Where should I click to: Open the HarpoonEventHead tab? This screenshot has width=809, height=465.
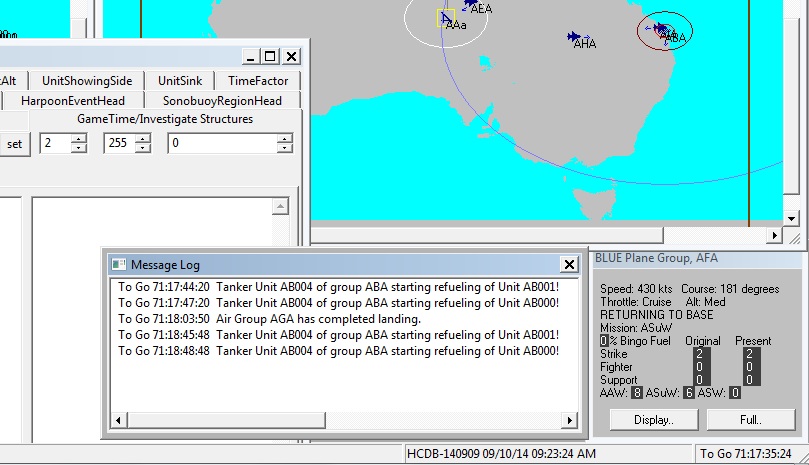coord(72,100)
